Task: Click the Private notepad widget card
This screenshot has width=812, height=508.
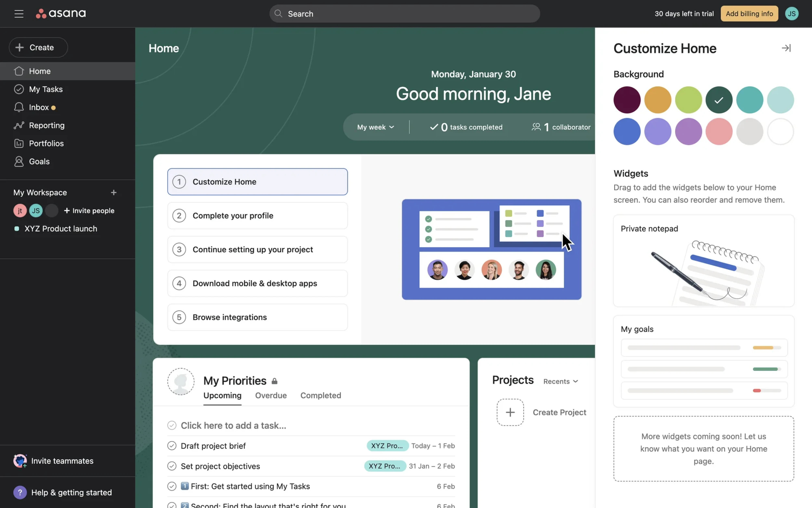Action: (704, 261)
